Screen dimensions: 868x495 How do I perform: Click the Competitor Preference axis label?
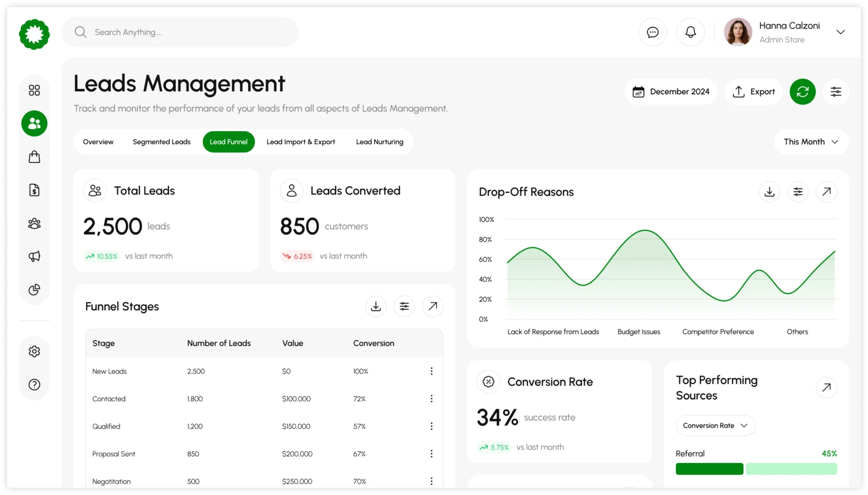pos(718,332)
